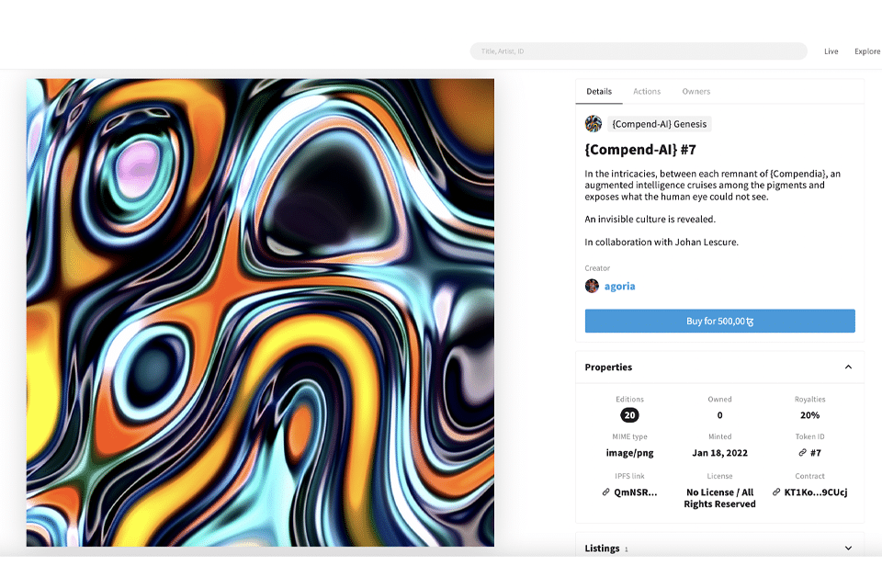Go to the Live page

coord(831,51)
